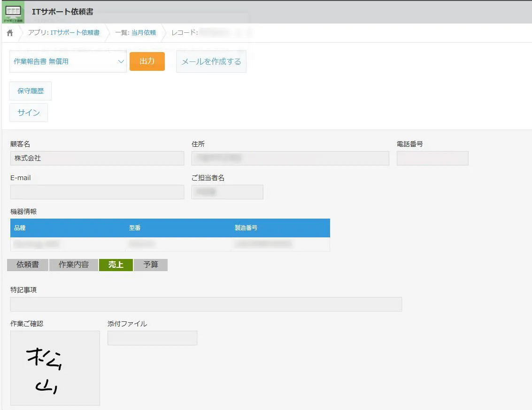
Task: Open the ITサポート依頼書 breadcrumb link
Action: tap(75, 33)
